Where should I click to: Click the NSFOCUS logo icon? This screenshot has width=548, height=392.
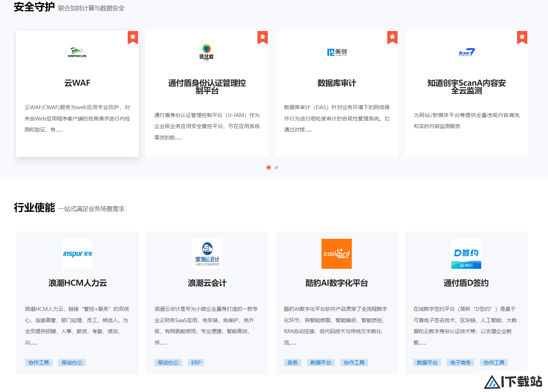coord(77,52)
